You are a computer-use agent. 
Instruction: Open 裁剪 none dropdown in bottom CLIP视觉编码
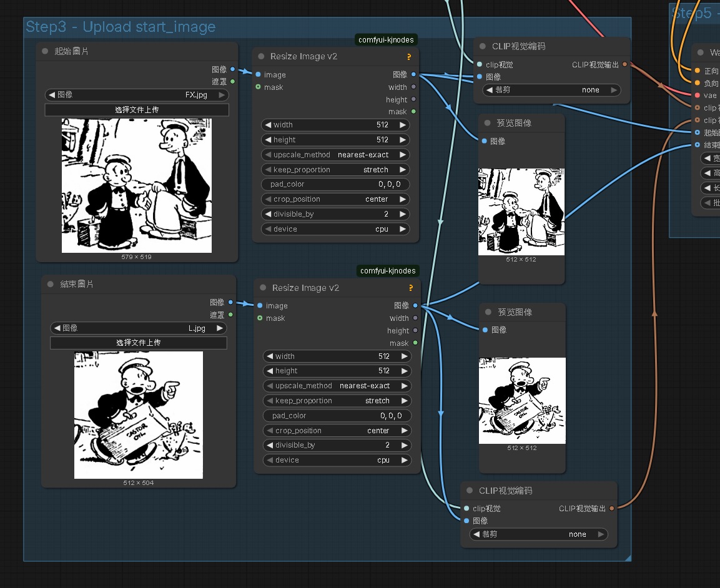tap(539, 534)
